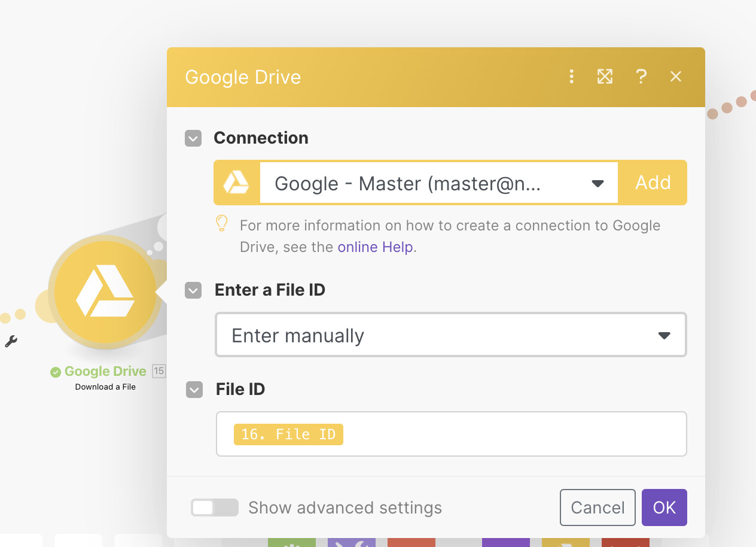Click the Google Drive dialog title

pos(243,77)
